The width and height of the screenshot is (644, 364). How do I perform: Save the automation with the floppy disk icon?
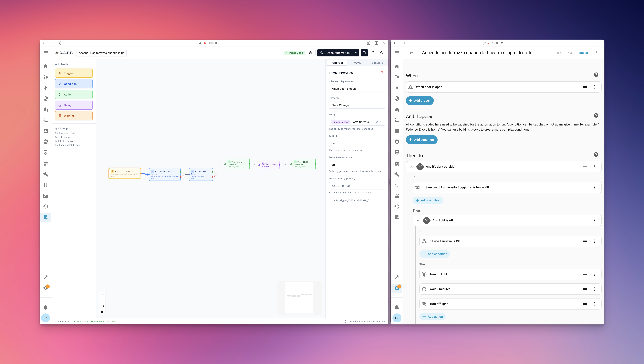[364, 53]
